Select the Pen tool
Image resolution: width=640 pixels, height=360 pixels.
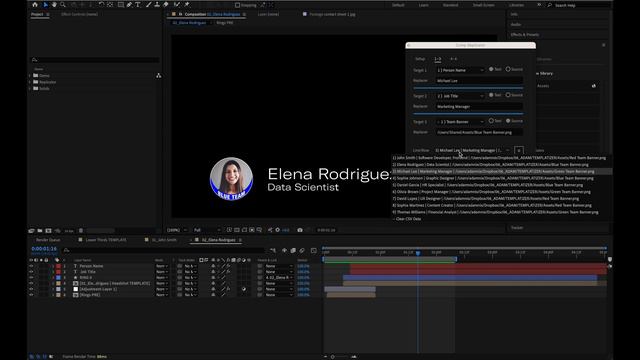point(129,5)
